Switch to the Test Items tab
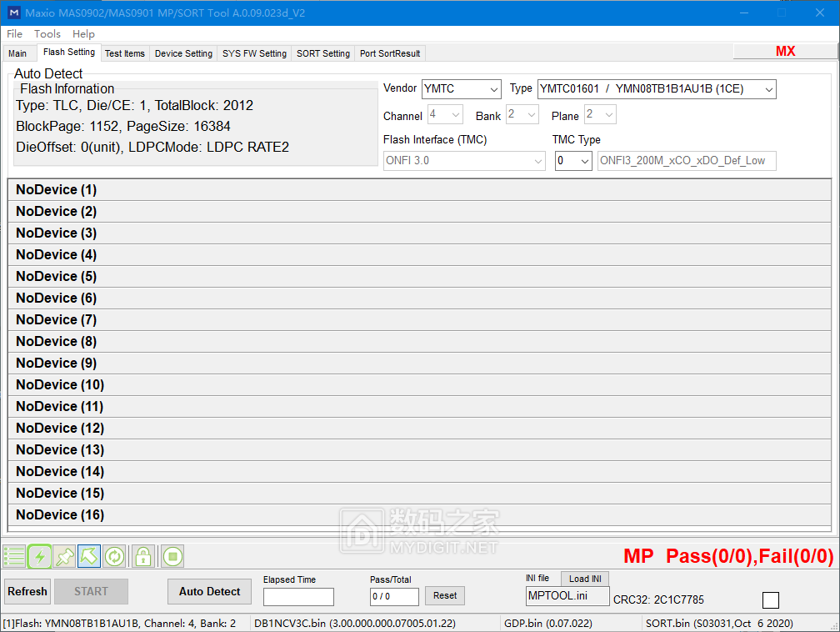Screen dimensions: 840x632 pyautogui.click(x=125, y=53)
